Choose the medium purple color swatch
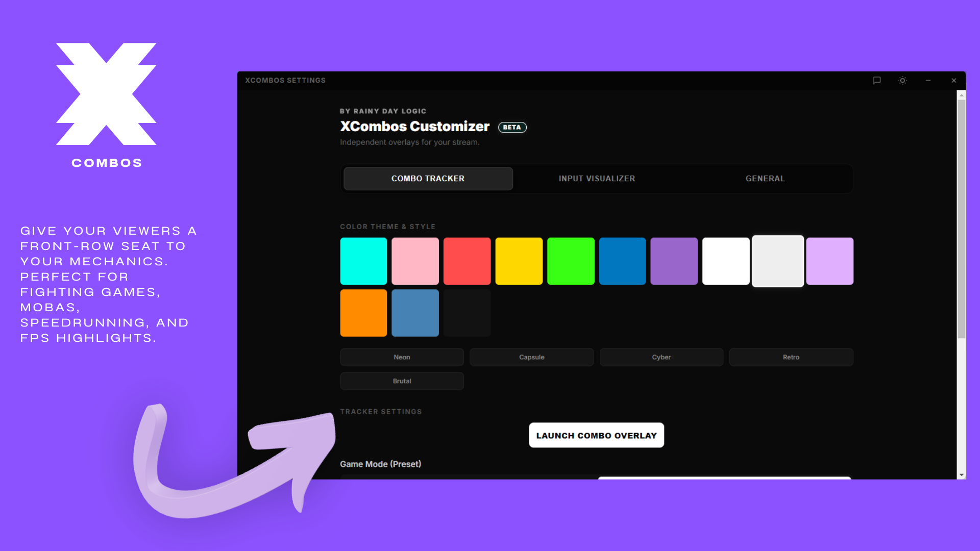The width and height of the screenshot is (980, 551). [x=674, y=261]
